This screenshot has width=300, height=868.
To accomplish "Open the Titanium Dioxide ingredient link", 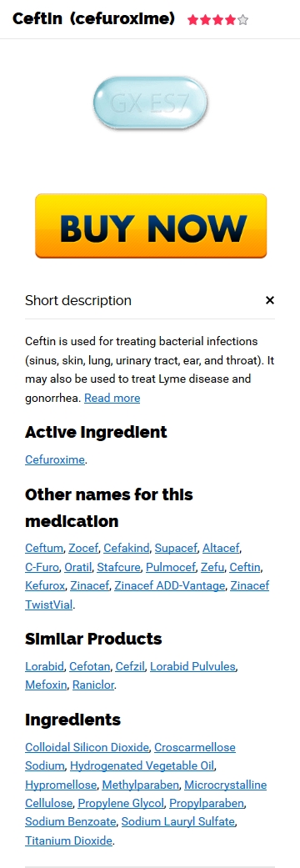I will click(68, 840).
